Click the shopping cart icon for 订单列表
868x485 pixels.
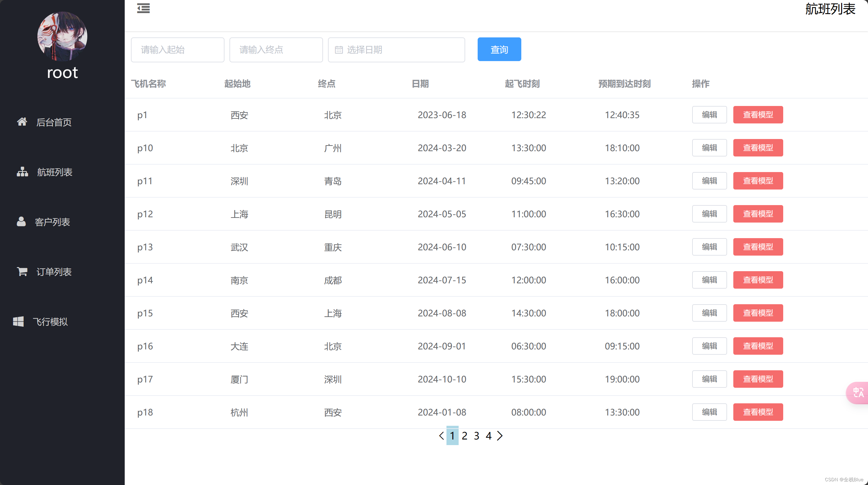coord(22,271)
